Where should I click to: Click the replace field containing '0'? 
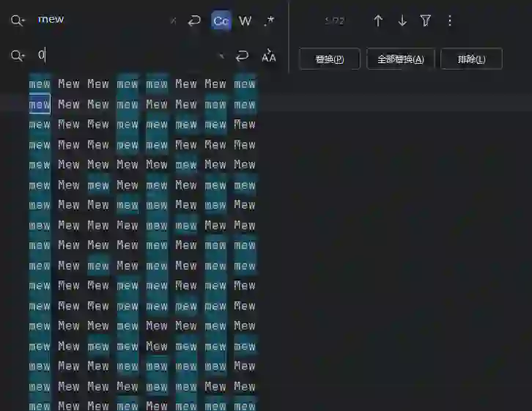[125, 56]
